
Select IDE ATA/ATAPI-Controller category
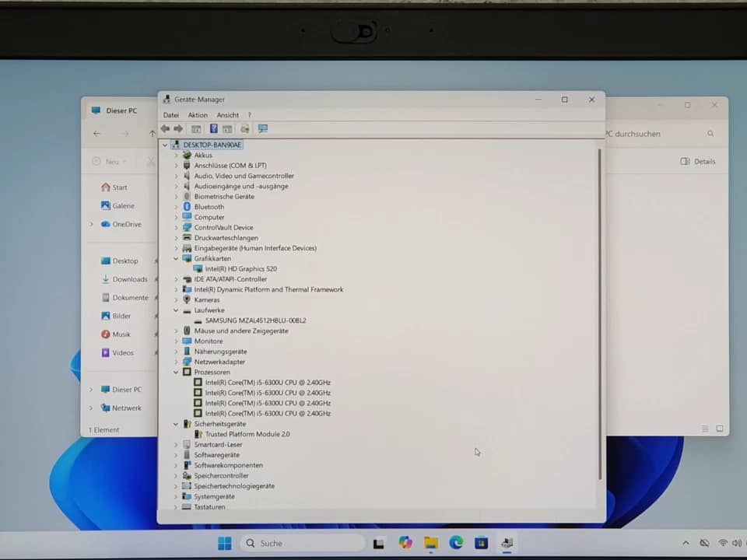(x=230, y=279)
